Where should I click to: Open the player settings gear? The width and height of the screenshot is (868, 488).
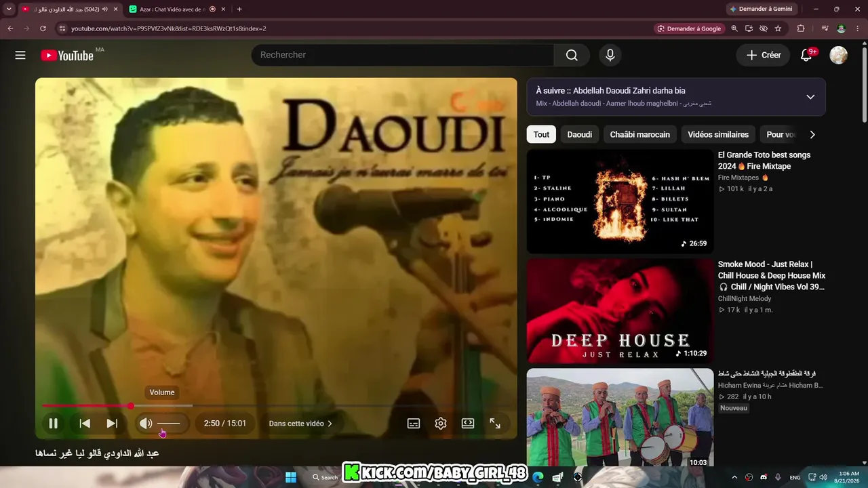click(441, 424)
